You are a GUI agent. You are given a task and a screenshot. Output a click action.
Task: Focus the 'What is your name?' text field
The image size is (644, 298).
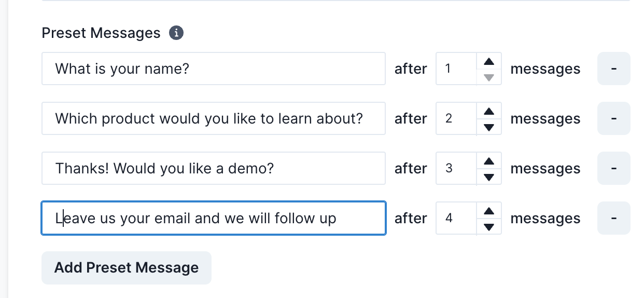213,69
